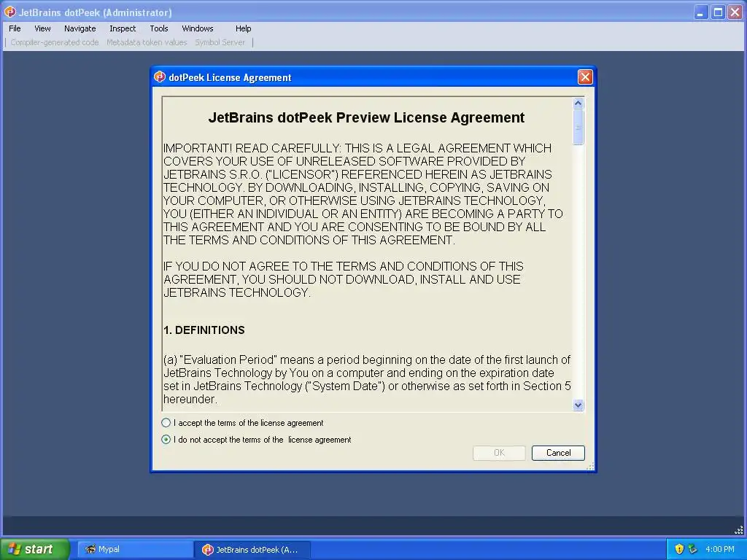Click JetBrains dotPeek taskbar button
The width and height of the screenshot is (747, 560).
[252, 549]
